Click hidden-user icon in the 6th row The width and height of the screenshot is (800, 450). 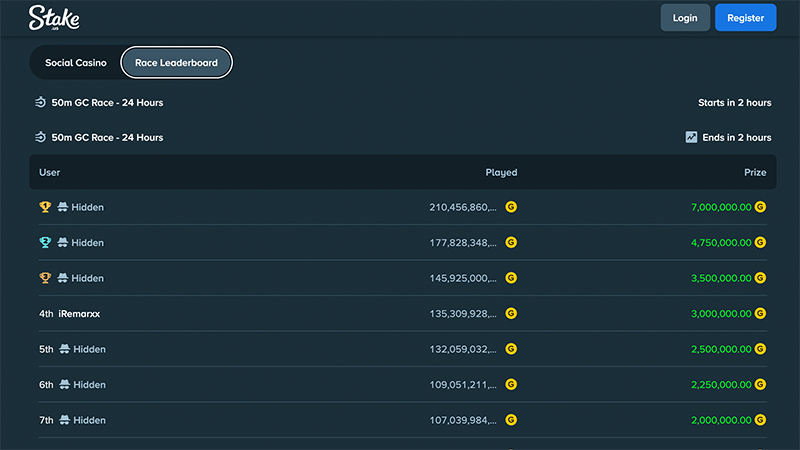tap(64, 384)
